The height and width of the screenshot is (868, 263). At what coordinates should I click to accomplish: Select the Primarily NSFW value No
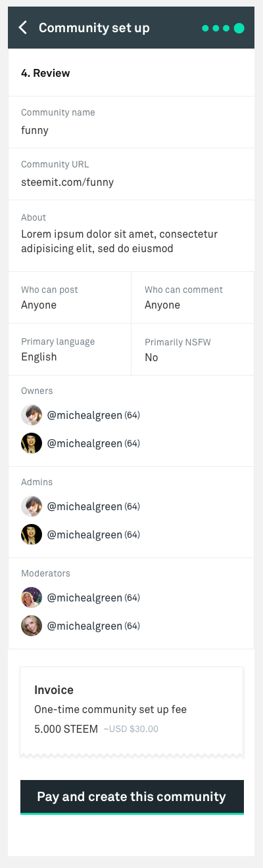(x=151, y=357)
